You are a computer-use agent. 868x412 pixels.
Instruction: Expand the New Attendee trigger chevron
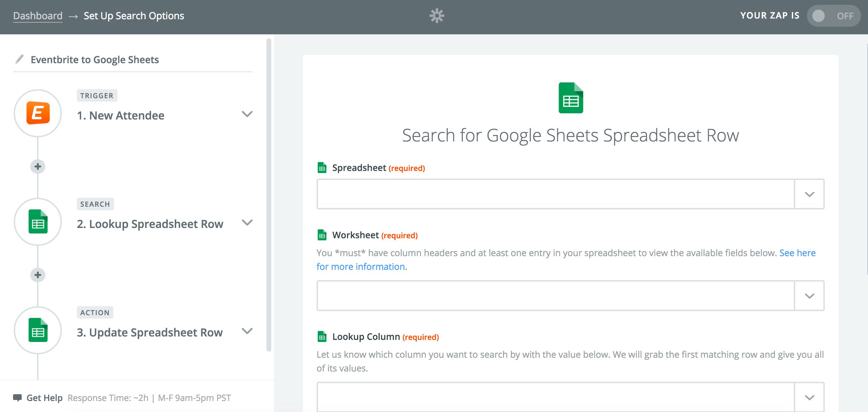point(247,114)
